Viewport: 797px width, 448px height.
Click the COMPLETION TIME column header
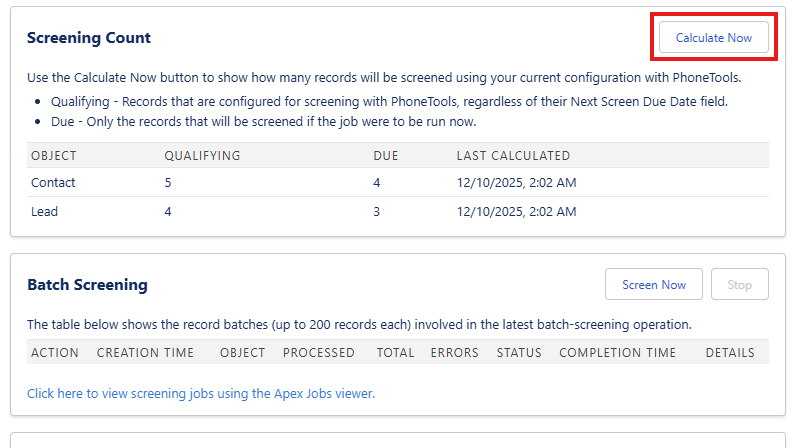coord(617,353)
